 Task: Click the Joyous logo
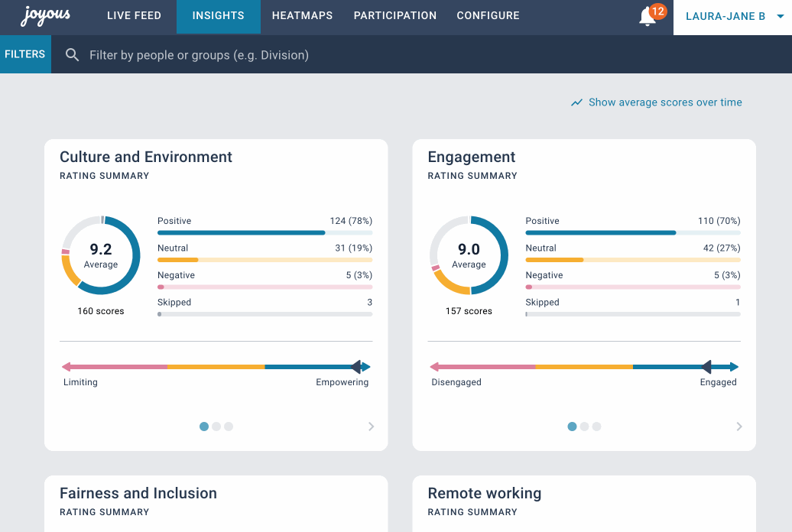(45, 15)
